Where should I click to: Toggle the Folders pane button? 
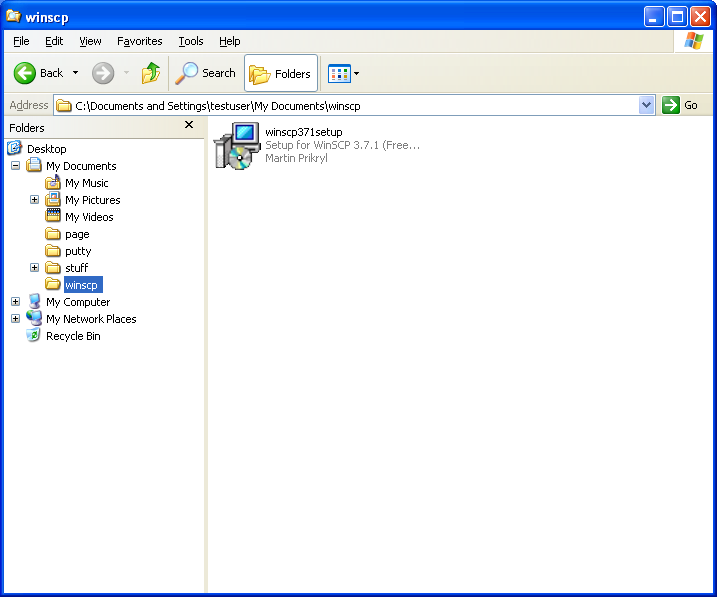(x=281, y=73)
